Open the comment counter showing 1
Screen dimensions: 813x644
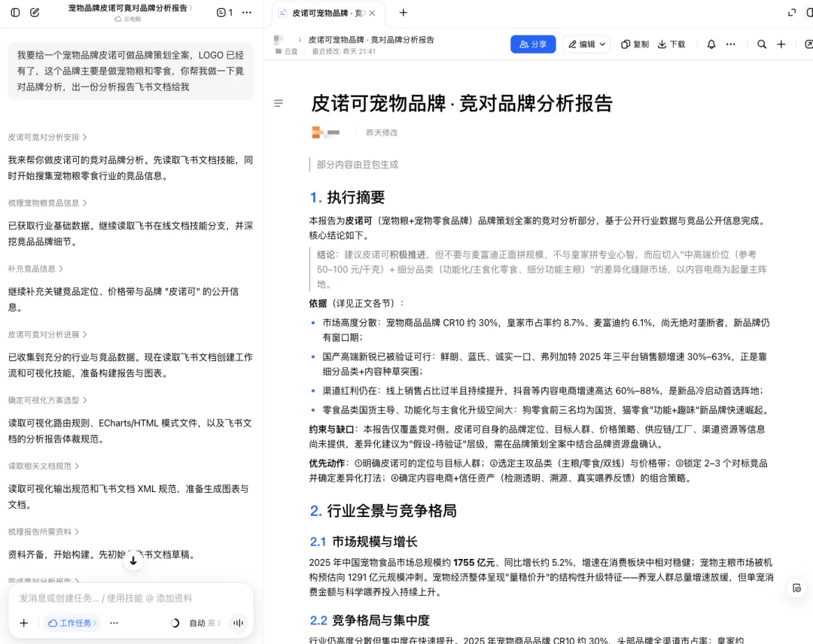pyautogui.click(x=225, y=13)
